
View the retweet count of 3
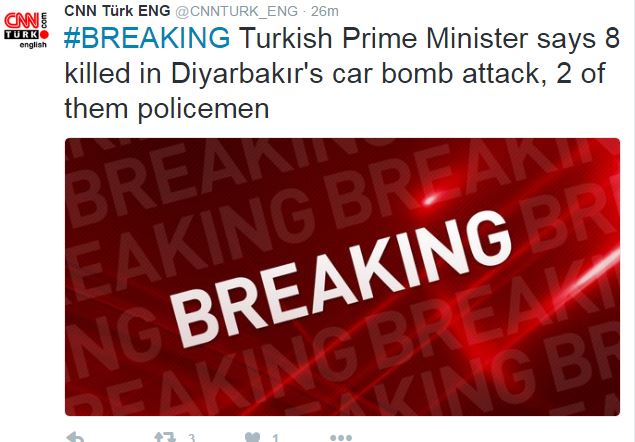(192, 438)
